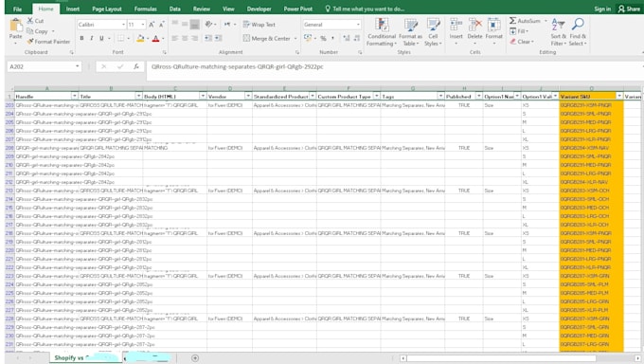644x364 pixels.
Task: Increase font size with larger A icon
Action: pos(152,25)
